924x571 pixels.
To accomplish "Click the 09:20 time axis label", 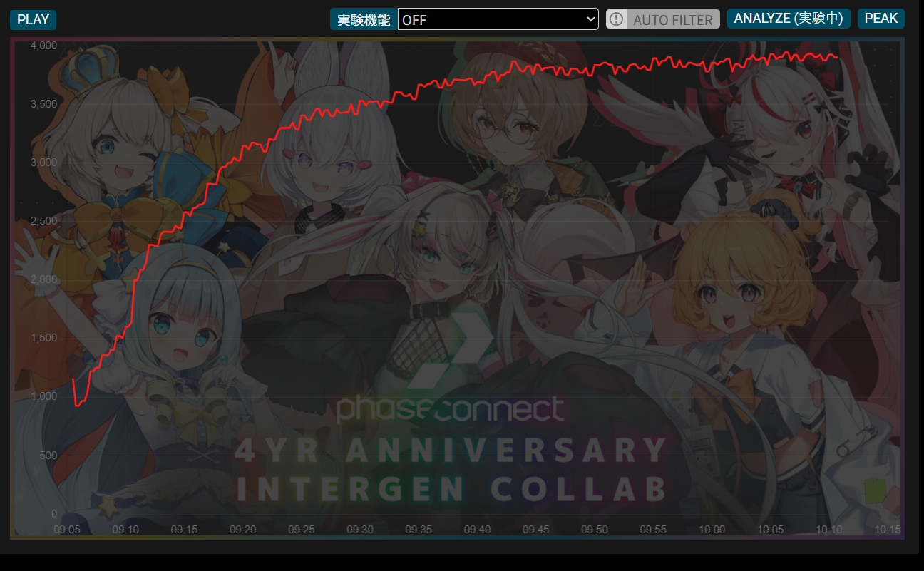I will point(242,530).
